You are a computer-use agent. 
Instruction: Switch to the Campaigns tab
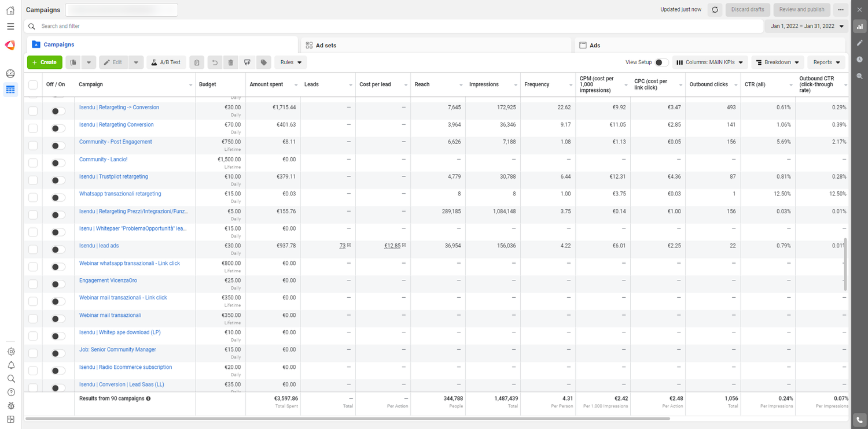click(162, 45)
